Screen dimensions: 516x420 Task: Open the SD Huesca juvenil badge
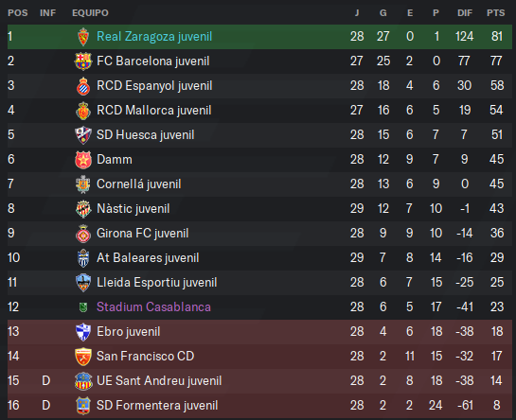83,135
